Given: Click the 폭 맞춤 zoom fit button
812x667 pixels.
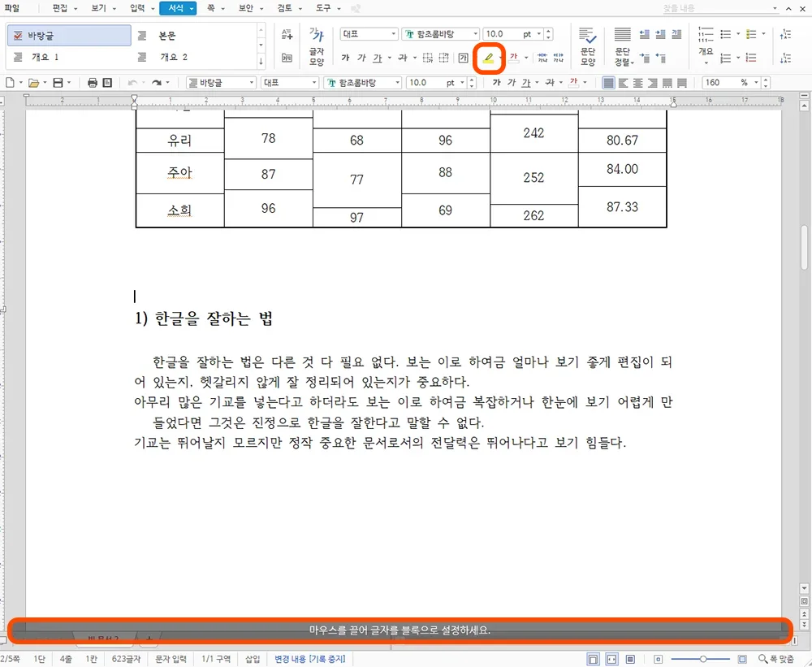Looking at the screenshot, I should 780,659.
